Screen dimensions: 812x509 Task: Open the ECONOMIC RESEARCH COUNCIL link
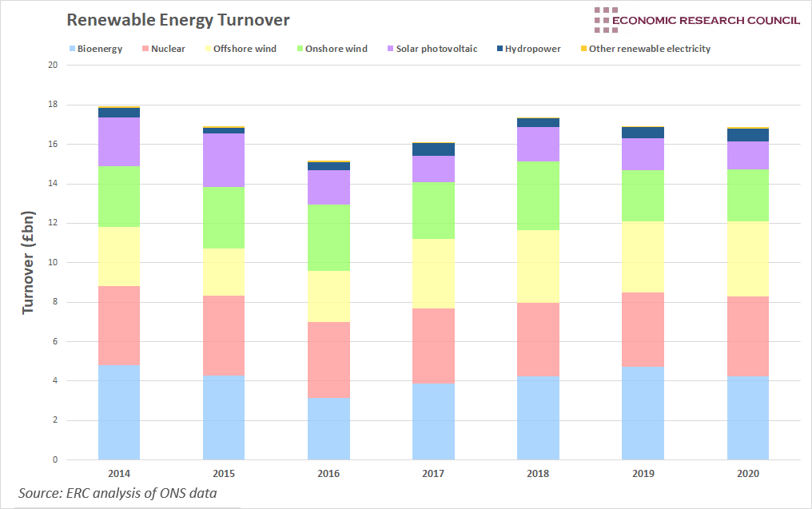pyautogui.click(x=707, y=20)
